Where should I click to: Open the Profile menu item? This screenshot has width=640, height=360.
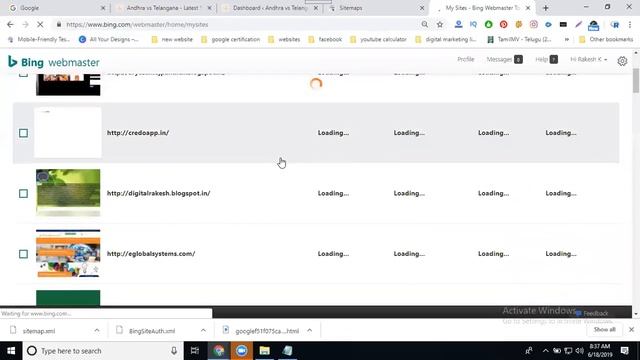[x=466, y=60]
